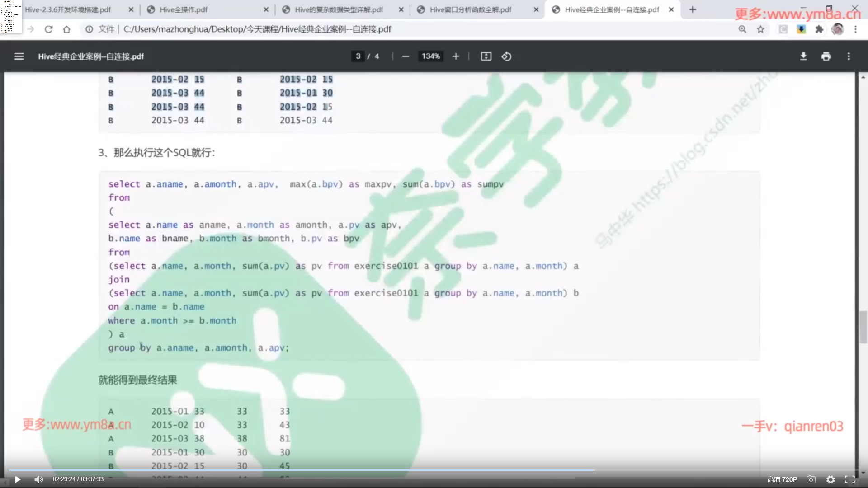Open a new browser tab

(x=693, y=9)
